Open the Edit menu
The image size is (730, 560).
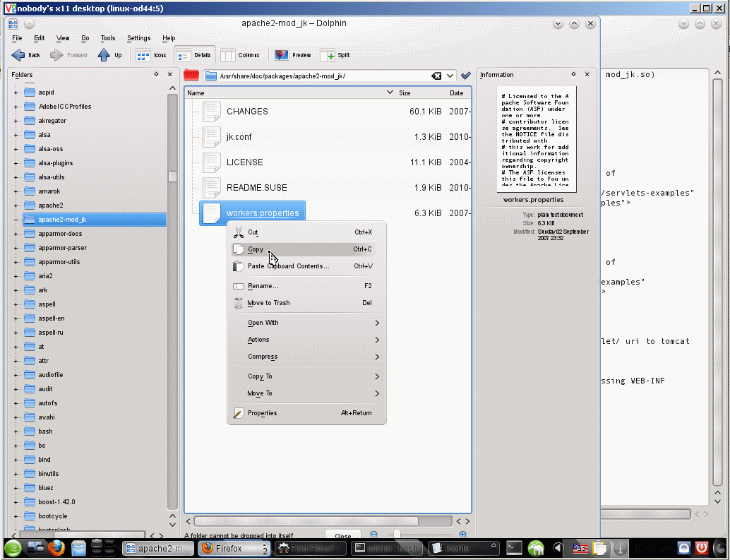point(39,38)
